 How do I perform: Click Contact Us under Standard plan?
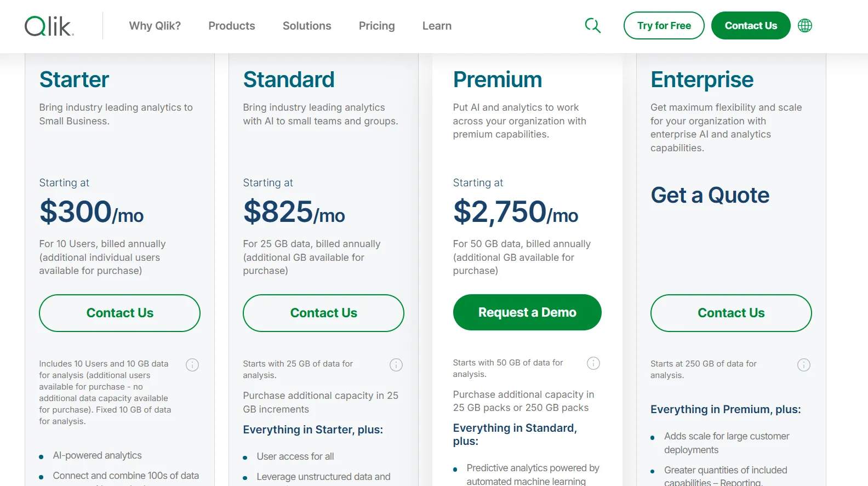pyautogui.click(x=323, y=313)
